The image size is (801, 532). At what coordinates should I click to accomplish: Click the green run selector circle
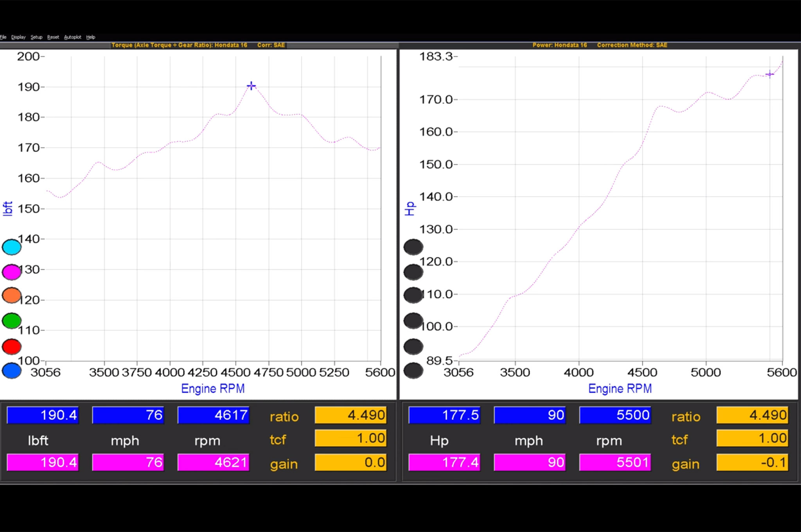point(11,321)
